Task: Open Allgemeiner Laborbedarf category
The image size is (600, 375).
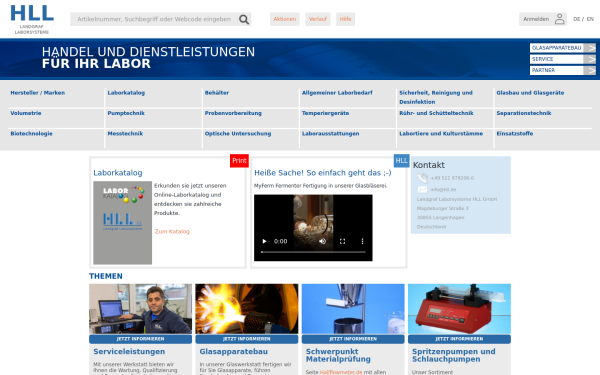Action: tap(337, 93)
